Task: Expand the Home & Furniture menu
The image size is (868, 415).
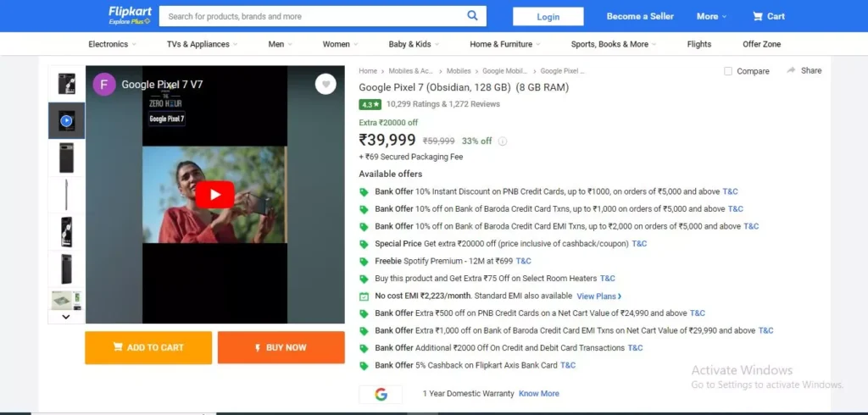Action: 505,44
